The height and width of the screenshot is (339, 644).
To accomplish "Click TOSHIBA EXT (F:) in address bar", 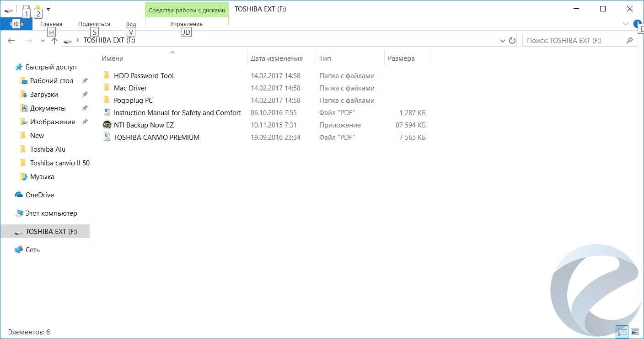I will (x=109, y=40).
